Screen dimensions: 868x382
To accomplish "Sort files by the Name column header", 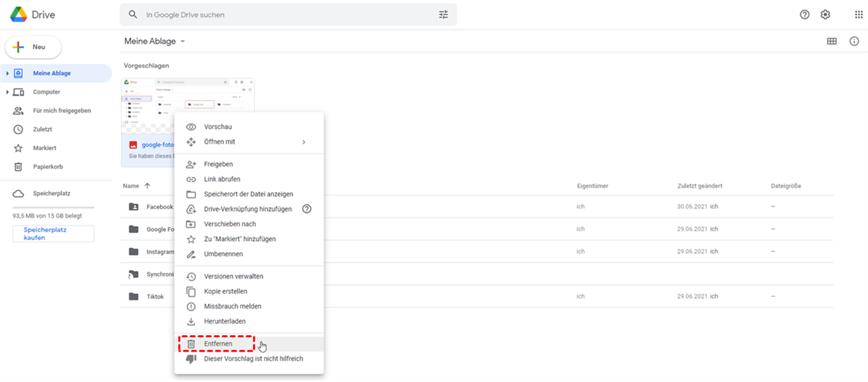I will 131,186.
